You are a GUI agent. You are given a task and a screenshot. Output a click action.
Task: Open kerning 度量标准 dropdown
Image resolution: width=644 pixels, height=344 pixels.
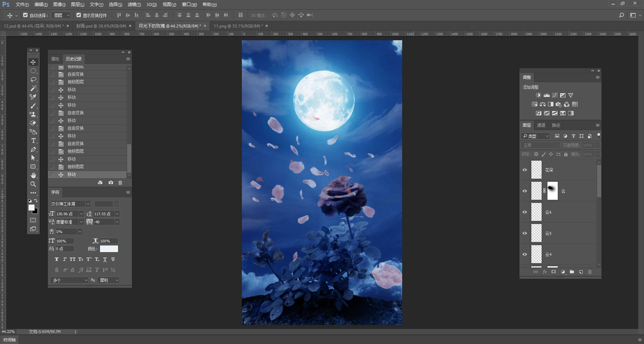[81, 222]
